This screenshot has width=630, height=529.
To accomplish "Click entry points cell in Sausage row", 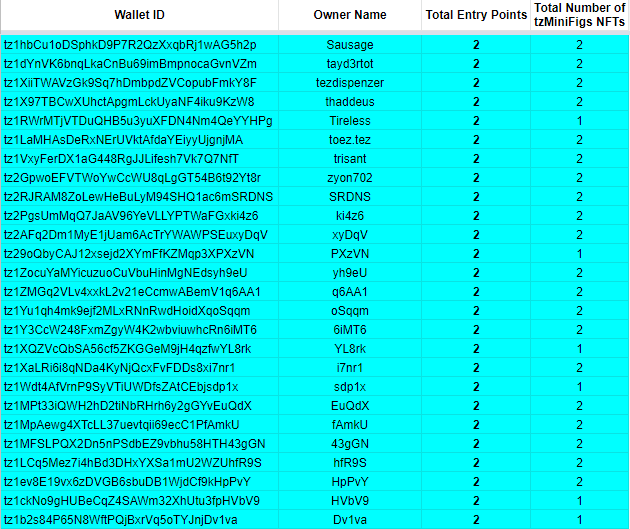I will tap(476, 45).
